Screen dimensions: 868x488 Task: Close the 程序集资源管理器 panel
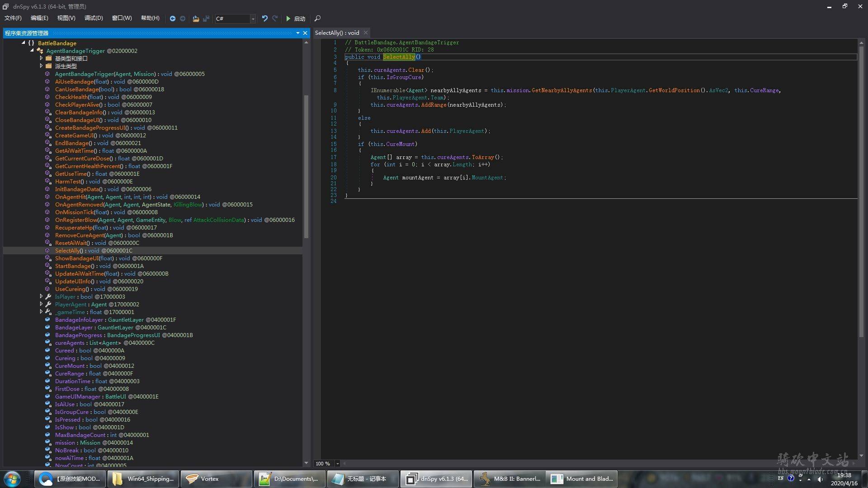(x=305, y=33)
